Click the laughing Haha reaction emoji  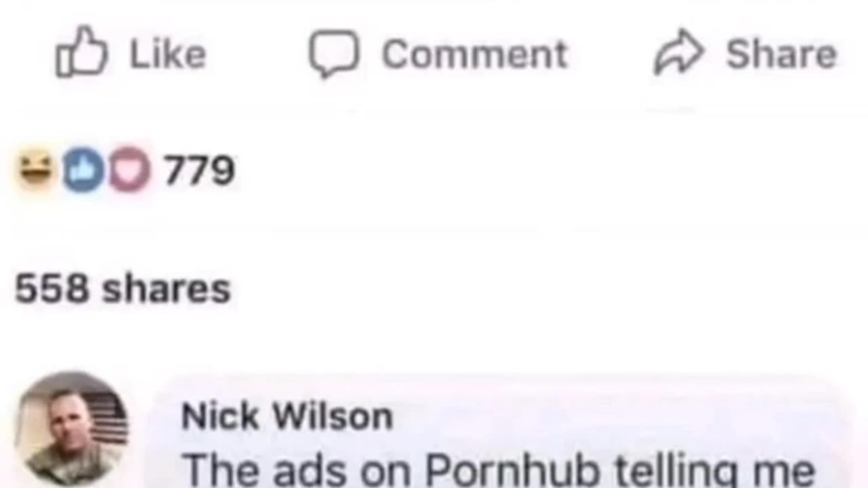(35, 169)
